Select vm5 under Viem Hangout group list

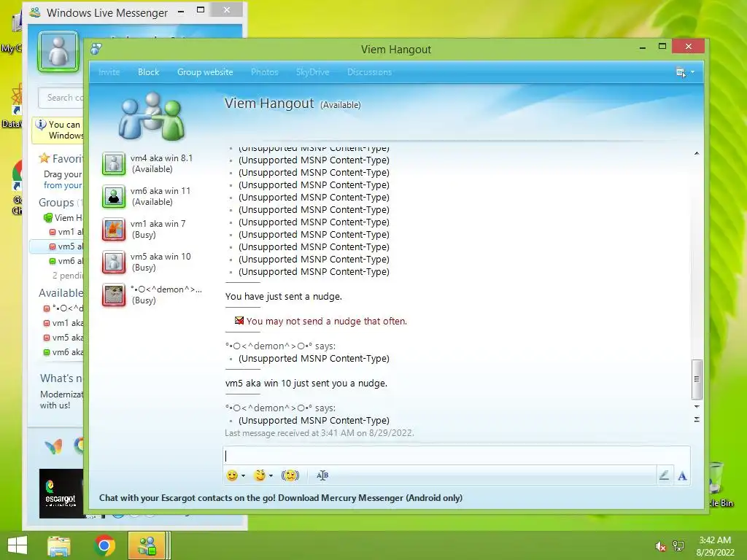[66, 246]
